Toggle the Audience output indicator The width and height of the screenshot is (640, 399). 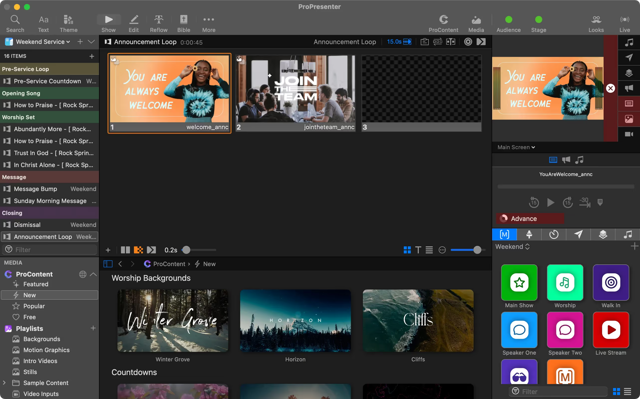(x=509, y=24)
